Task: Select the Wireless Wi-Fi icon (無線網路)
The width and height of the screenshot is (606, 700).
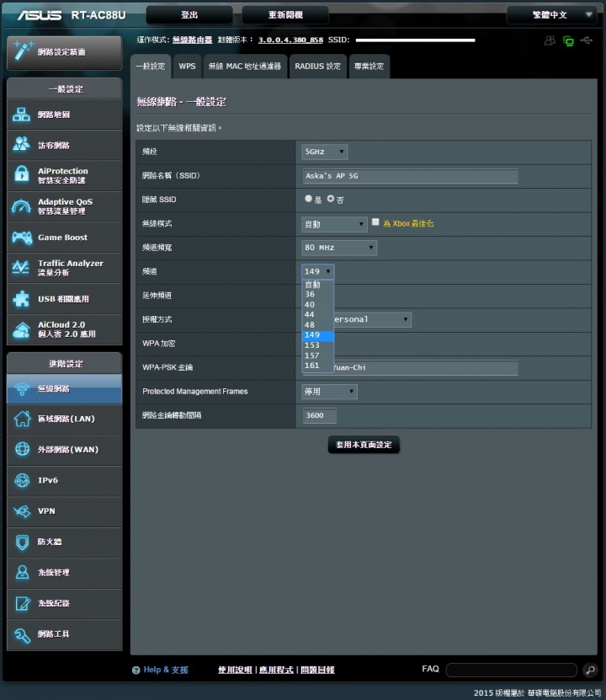Action: coord(21,389)
